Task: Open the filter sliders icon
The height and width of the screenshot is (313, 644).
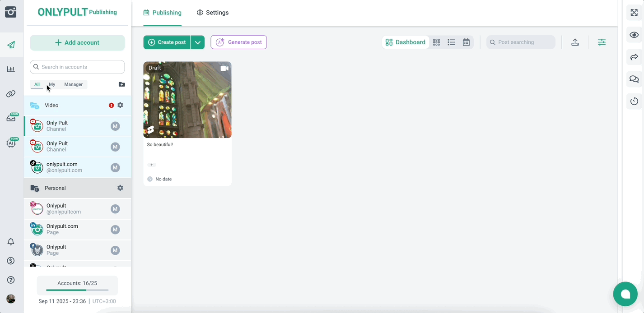Action: pos(602,42)
